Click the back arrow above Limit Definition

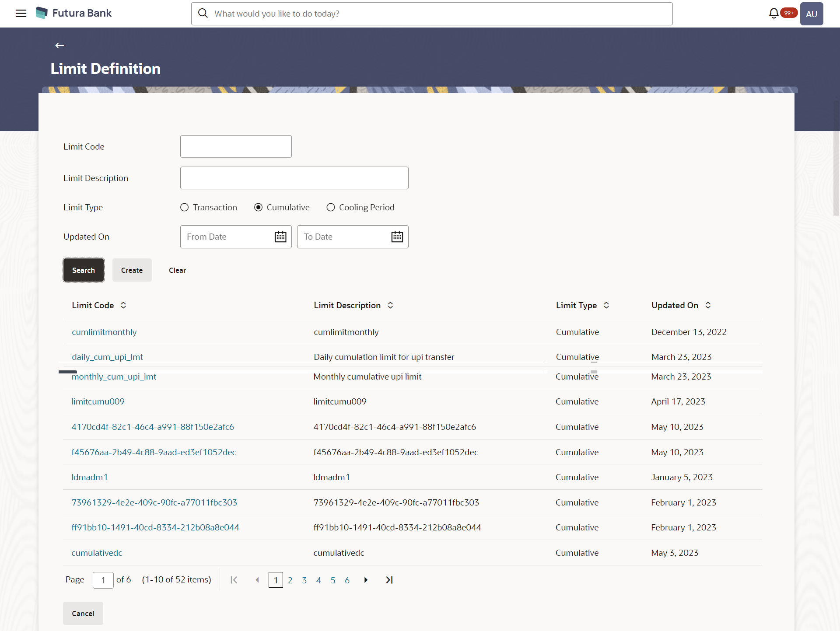[59, 45]
